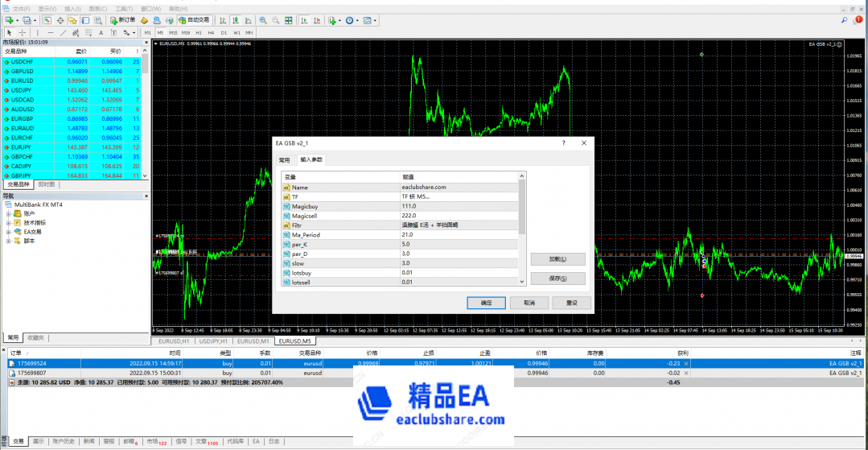Open the 文件(F) menu
Viewport: 868px width, 450px height.
pos(22,9)
